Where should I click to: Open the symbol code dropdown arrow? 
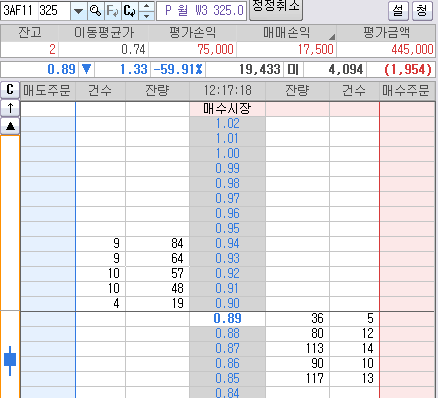(x=79, y=11)
